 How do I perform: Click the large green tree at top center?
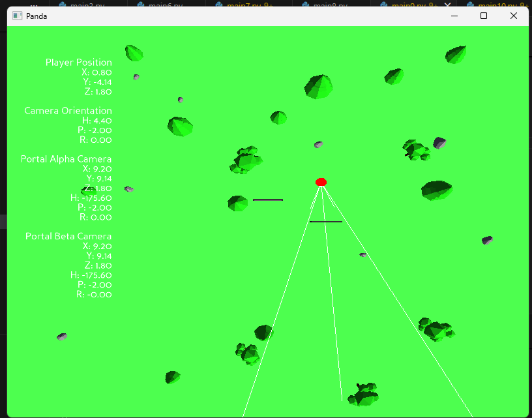[x=318, y=86]
